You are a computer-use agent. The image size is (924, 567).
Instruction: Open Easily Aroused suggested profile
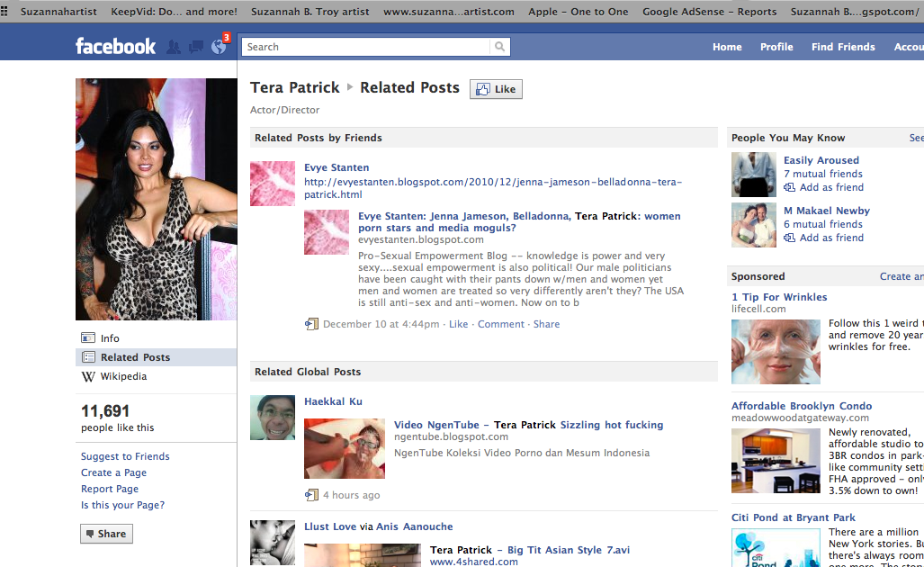click(821, 160)
